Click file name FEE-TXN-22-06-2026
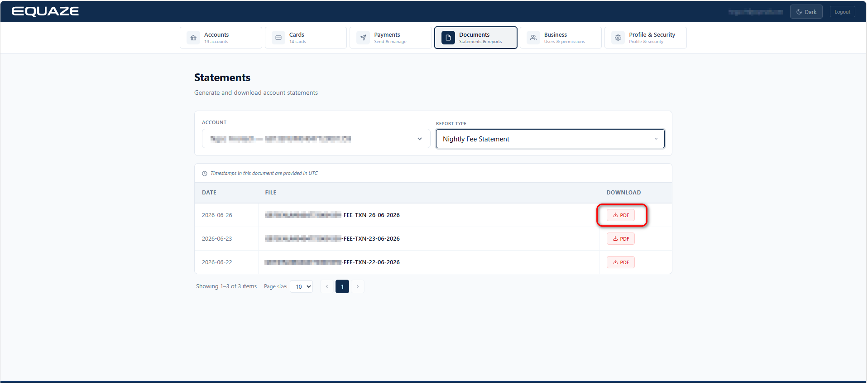Image resolution: width=868 pixels, height=383 pixels. click(x=332, y=262)
